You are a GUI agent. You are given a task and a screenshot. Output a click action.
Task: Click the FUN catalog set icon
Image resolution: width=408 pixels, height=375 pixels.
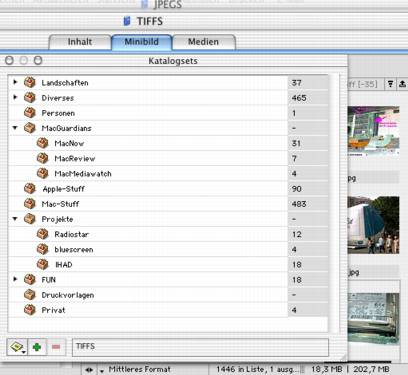(x=30, y=280)
